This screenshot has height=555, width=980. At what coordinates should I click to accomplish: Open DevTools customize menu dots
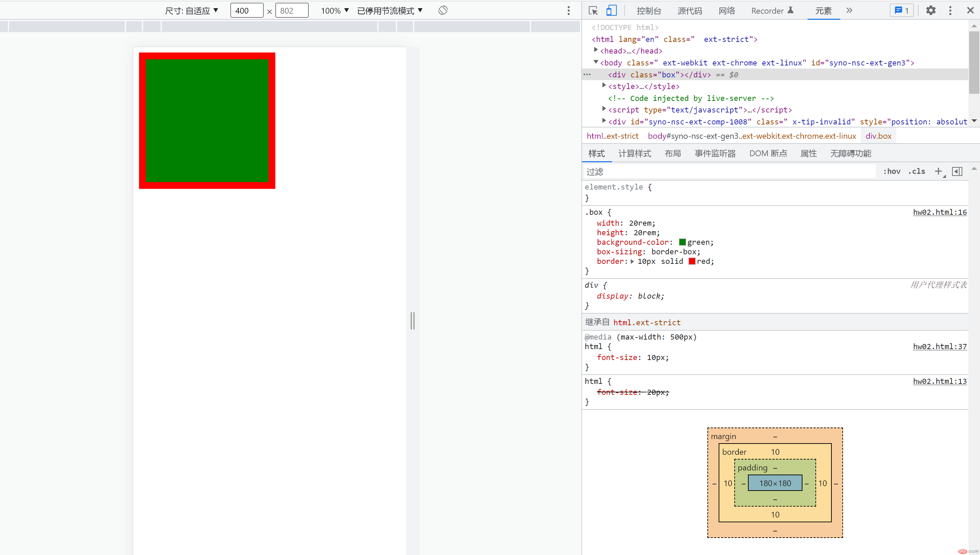point(950,11)
